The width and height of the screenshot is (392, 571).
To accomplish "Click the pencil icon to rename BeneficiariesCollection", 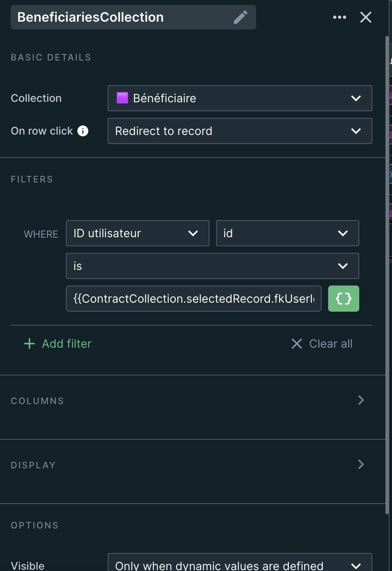I will 241,17.
